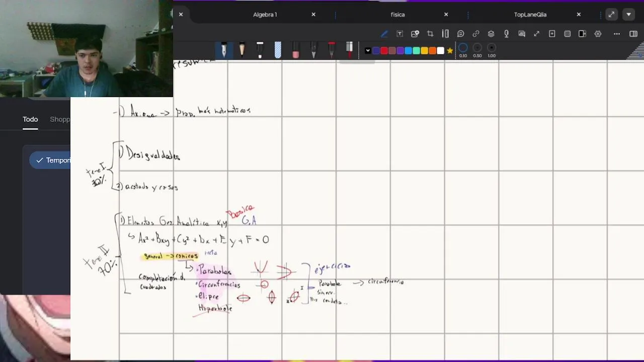The height and width of the screenshot is (362, 644).
Task: Switch to the Algebra 1 tab
Action: 265,15
